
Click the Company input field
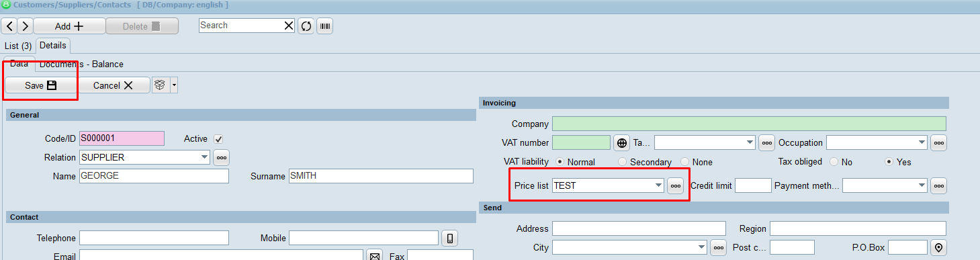click(x=749, y=124)
